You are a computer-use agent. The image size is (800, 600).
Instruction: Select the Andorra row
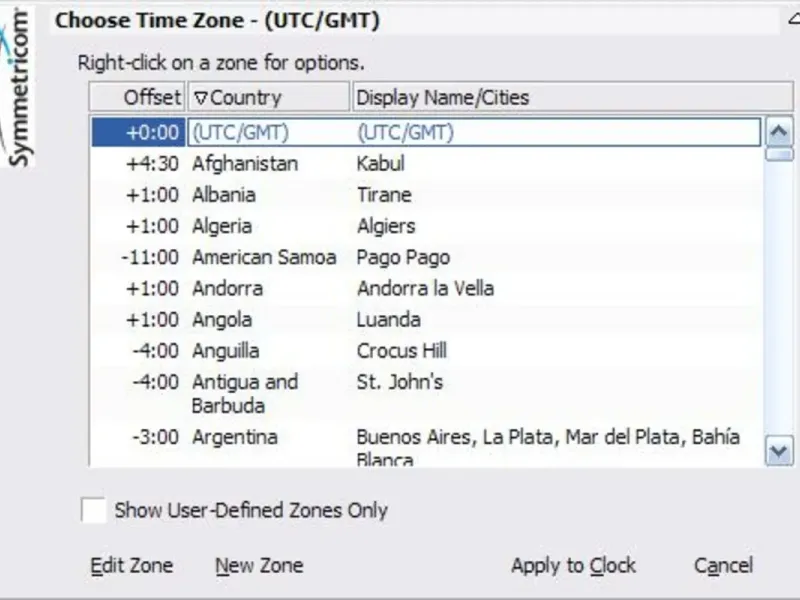point(427,288)
